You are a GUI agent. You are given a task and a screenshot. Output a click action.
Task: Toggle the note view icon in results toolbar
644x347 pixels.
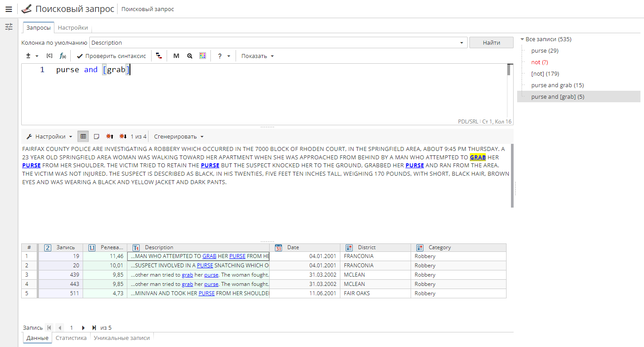[96, 136]
